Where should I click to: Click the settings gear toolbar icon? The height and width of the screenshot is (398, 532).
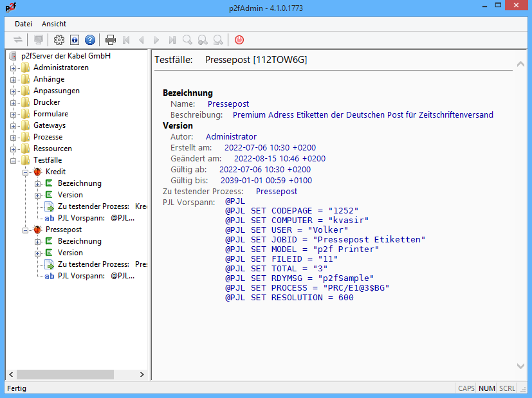click(x=59, y=40)
